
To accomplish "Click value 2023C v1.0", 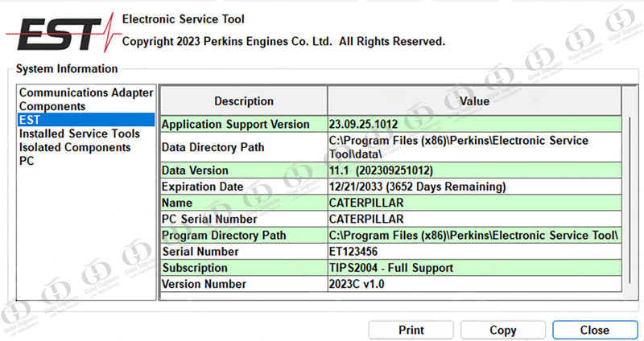I will tap(474, 284).
